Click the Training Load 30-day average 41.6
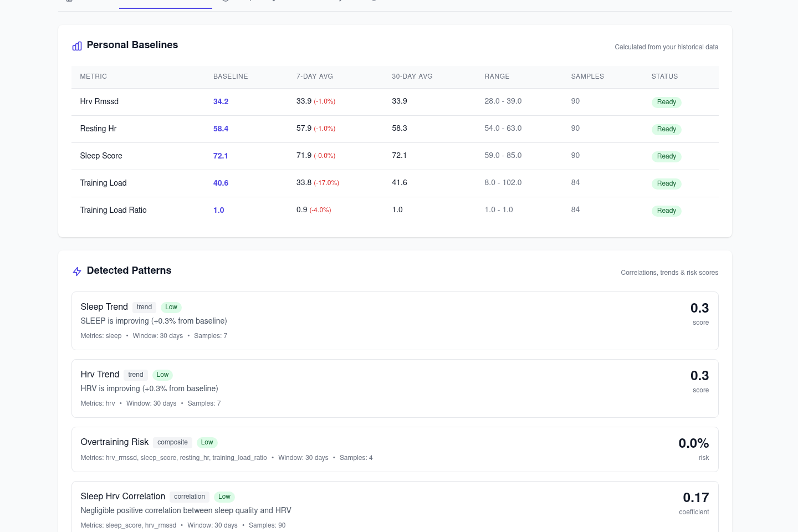Image resolution: width=798 pixels, height=532 pixels. coord(400,182)
